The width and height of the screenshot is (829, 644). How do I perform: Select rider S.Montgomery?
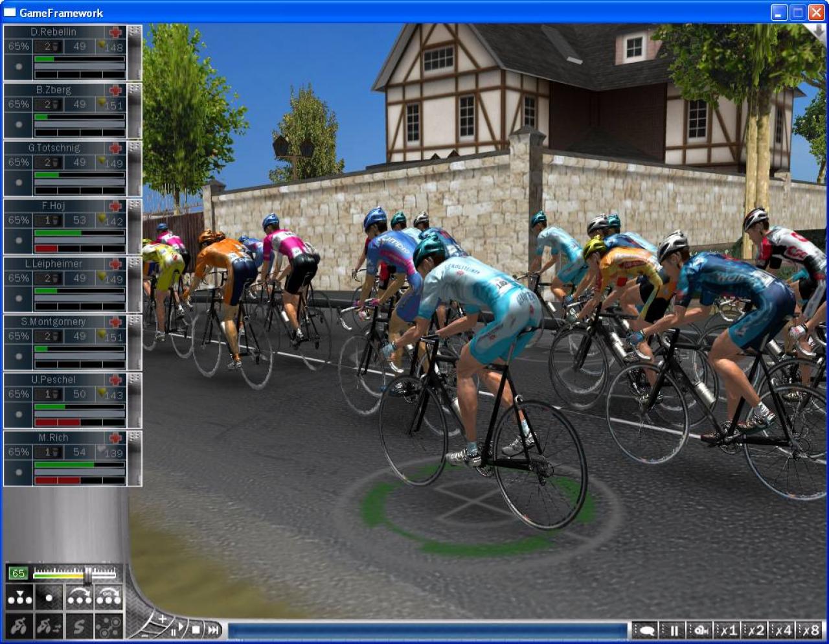tap(53, 322)
